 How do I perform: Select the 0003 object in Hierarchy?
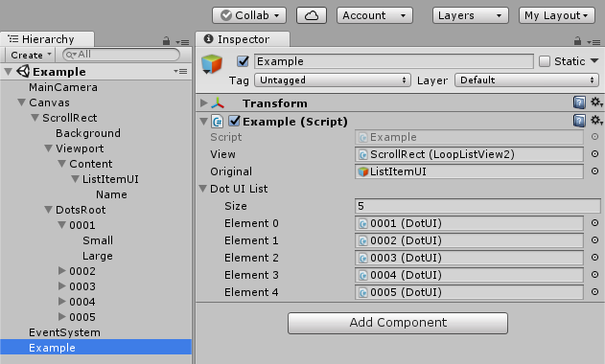point(82,286)
